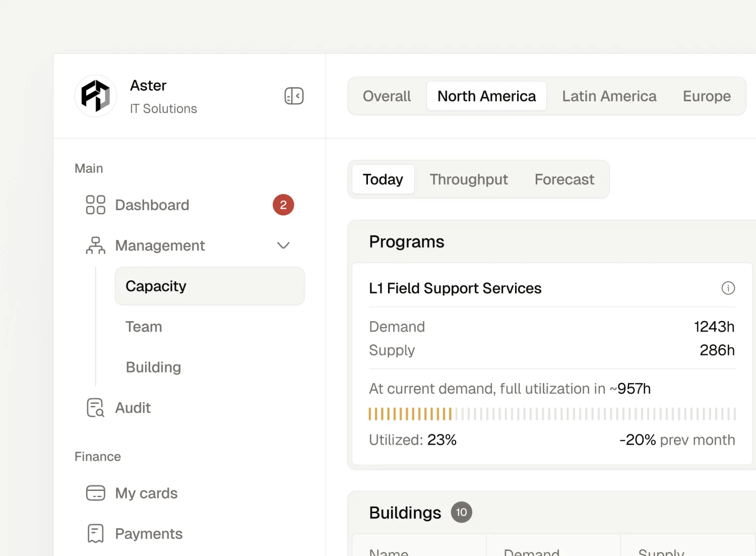Click the Buildings count badge 10

click(461, 512)
